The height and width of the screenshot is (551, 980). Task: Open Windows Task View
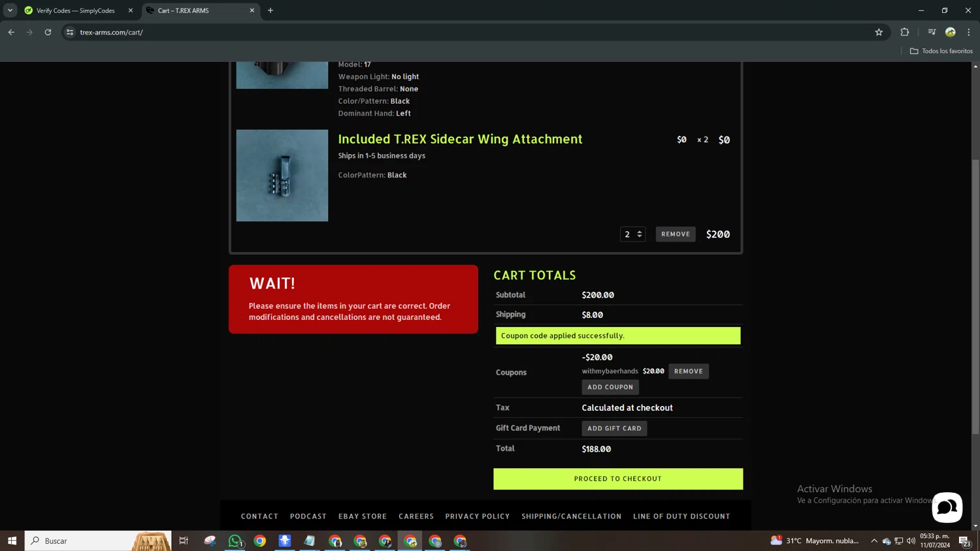[184, 541]
